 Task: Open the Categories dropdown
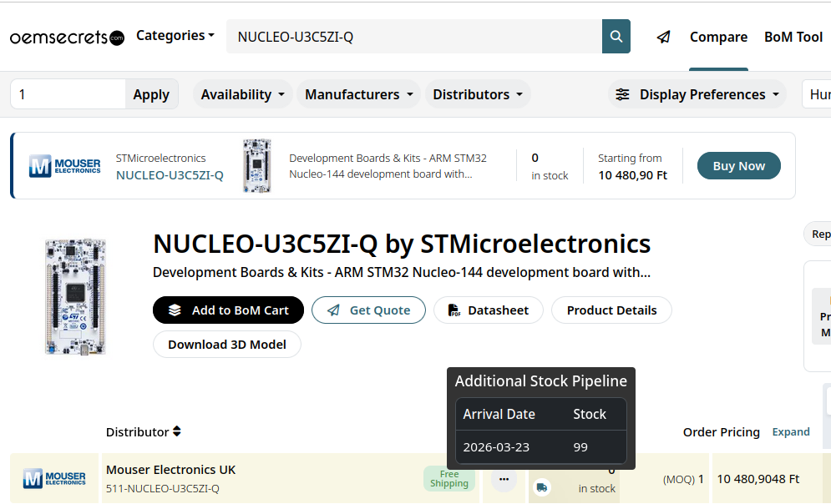[175, 36]
